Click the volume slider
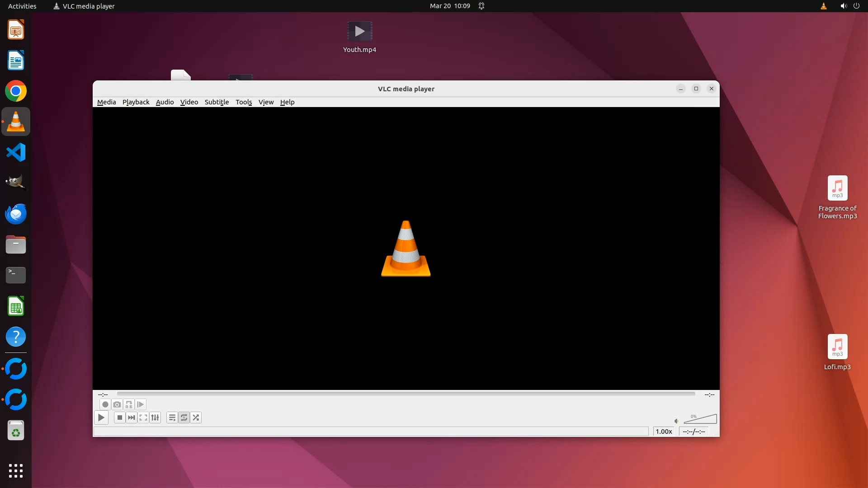Viewport: 868px width, 488px height. coord(701,420)
